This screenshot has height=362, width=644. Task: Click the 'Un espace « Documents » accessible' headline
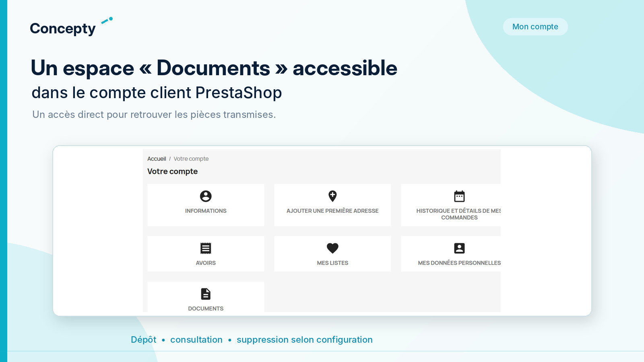[214, 68]
